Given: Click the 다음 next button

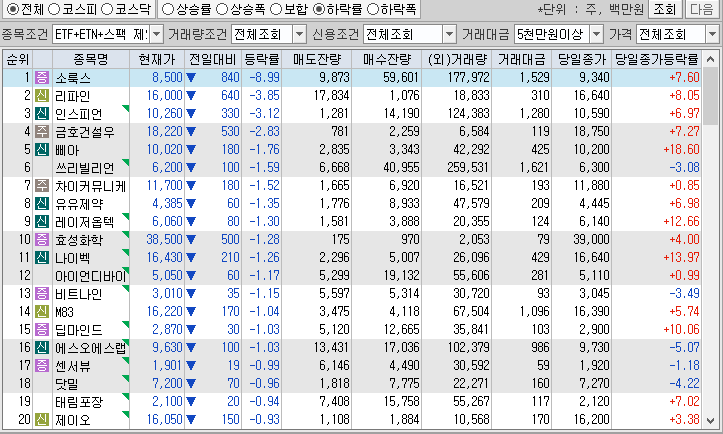Looking at the screenshot, I should 702,9.
